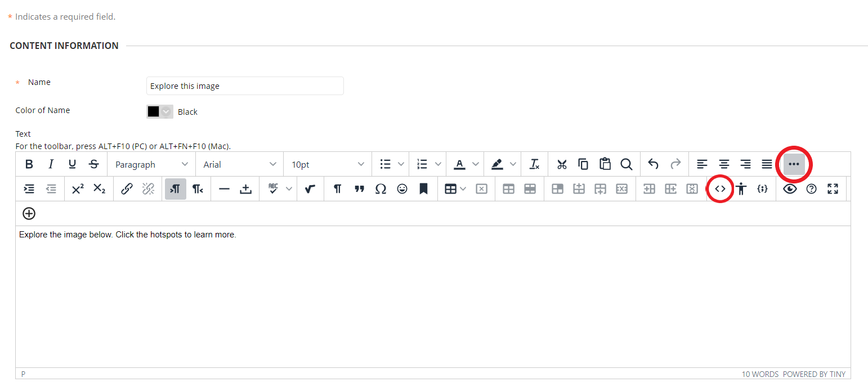Screen dimensions: 868x391
Task: Clear formatting from selected text
Action: (x=534, y=164)
